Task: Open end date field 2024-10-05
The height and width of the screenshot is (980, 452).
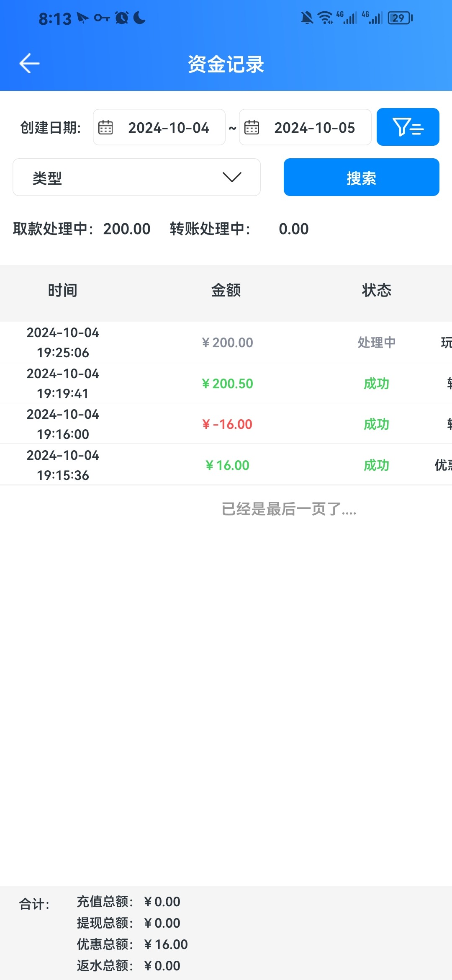Action: tap(314, 128)
